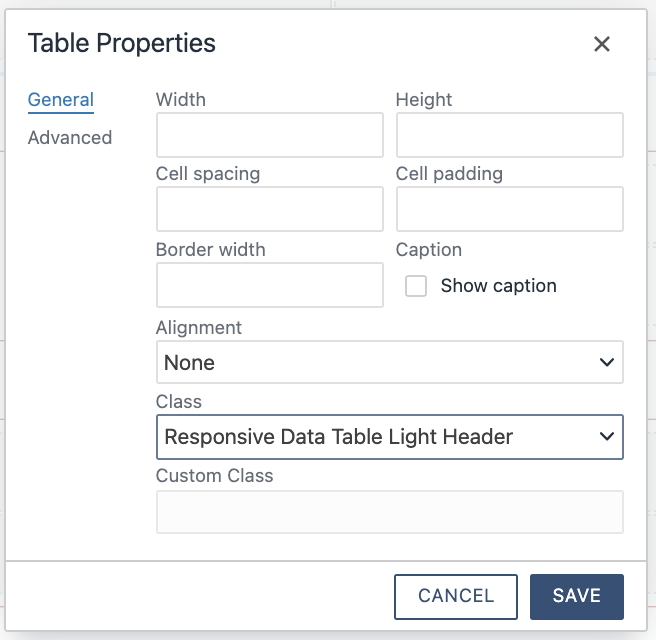Image resolution: width=656 pixels, height=640 pixels.
Task: Click the Height input field
Action: click(510, 135)
